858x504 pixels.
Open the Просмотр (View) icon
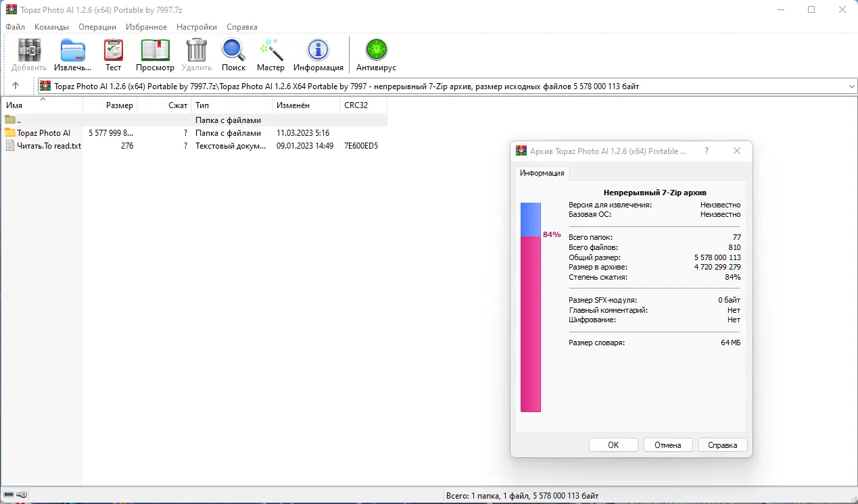155,51
